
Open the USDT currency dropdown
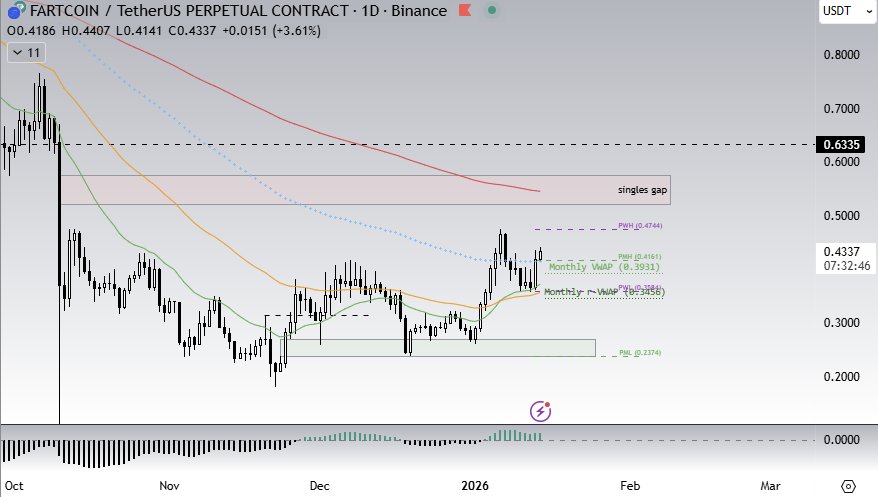pos(847,11)
